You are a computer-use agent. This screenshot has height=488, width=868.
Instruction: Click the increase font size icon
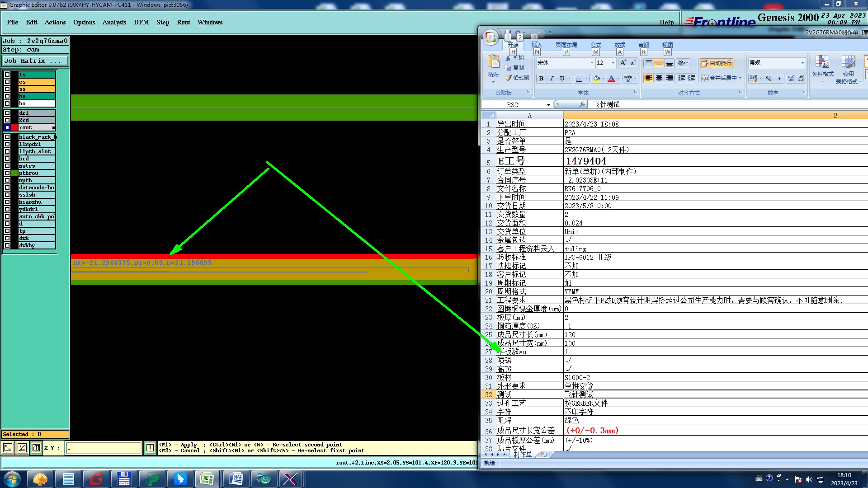[x=623, y=63]
